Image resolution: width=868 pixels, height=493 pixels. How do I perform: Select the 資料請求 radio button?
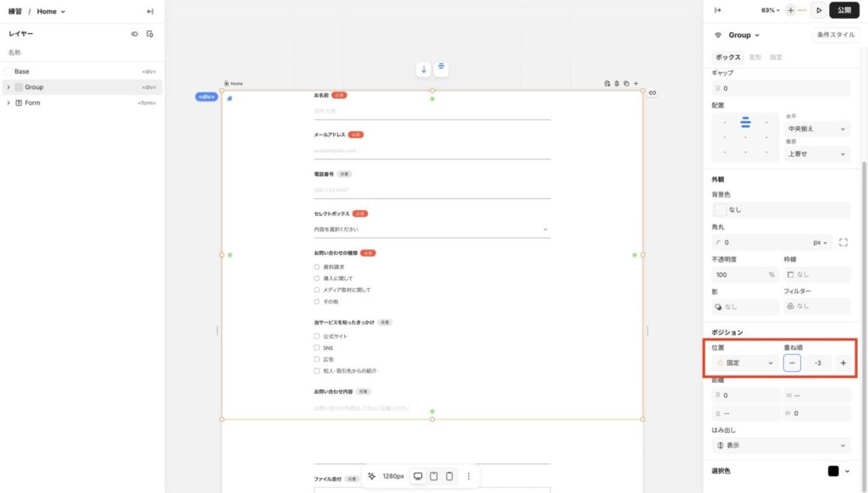(317, 267)
